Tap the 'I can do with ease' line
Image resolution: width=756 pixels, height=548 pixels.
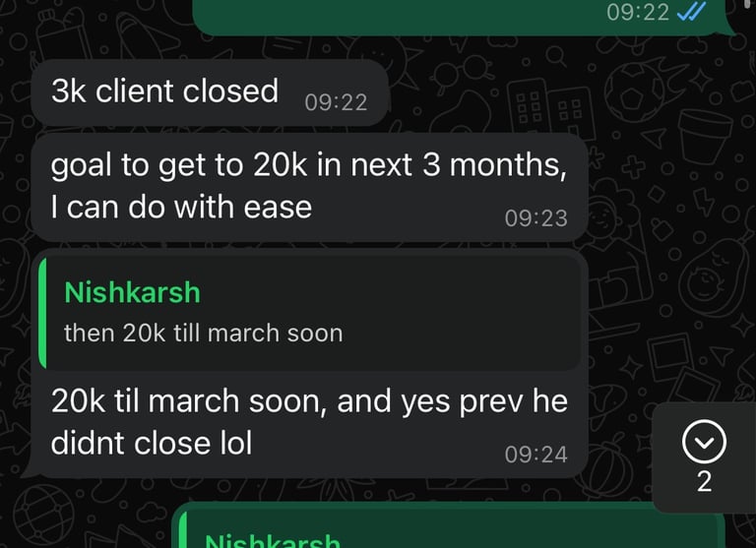point(181,208)
